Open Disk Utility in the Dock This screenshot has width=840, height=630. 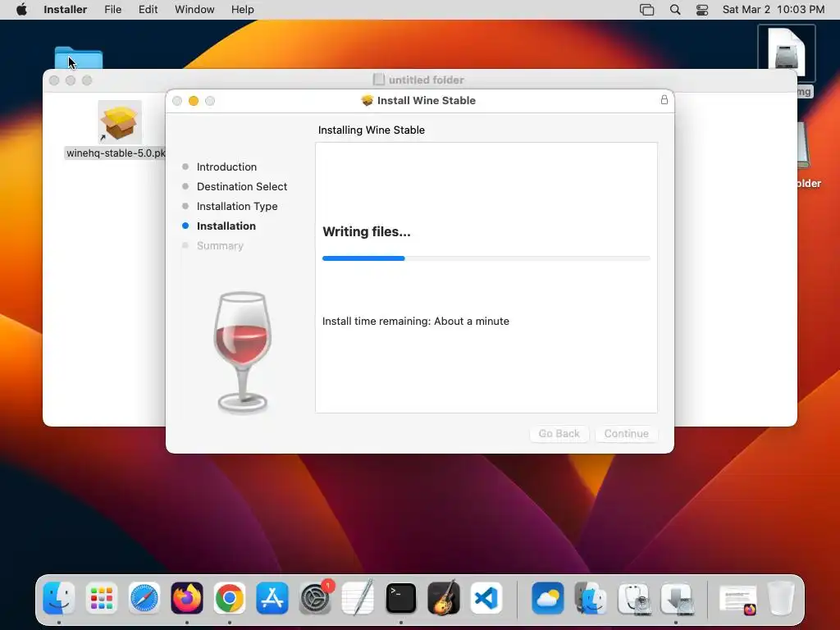coord(634,598)
